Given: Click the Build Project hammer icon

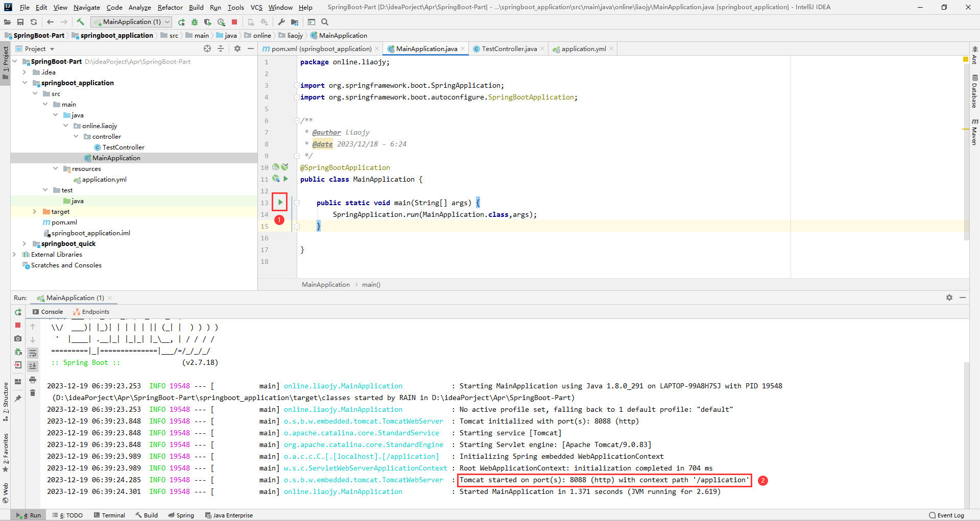Looking at the screenshot, I should tap(80, 22).
